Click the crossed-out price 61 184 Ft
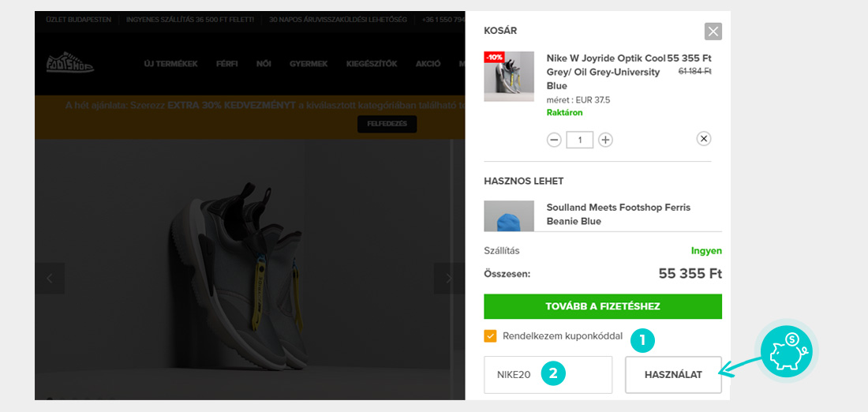This screenshot has width=868, height=412. [694, 71]
